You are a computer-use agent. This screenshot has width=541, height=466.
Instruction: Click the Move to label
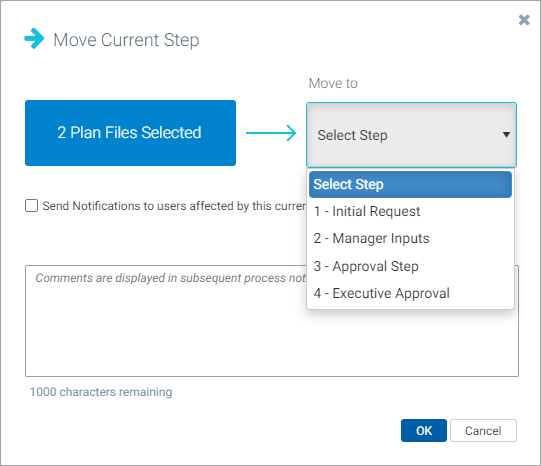click(x=333, y=83)
